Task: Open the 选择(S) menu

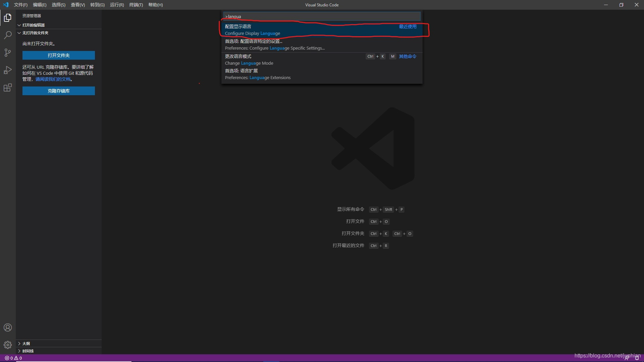Action: pyautogui.click(x=59, y=5)
